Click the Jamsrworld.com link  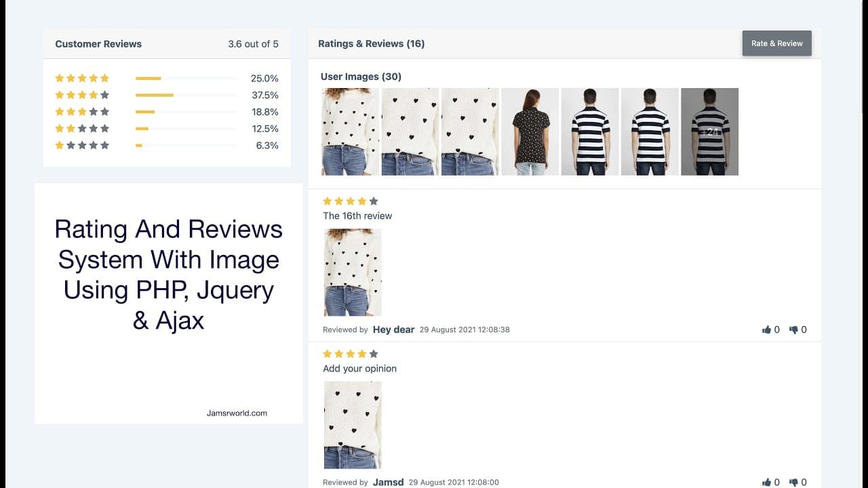point(237,413)
